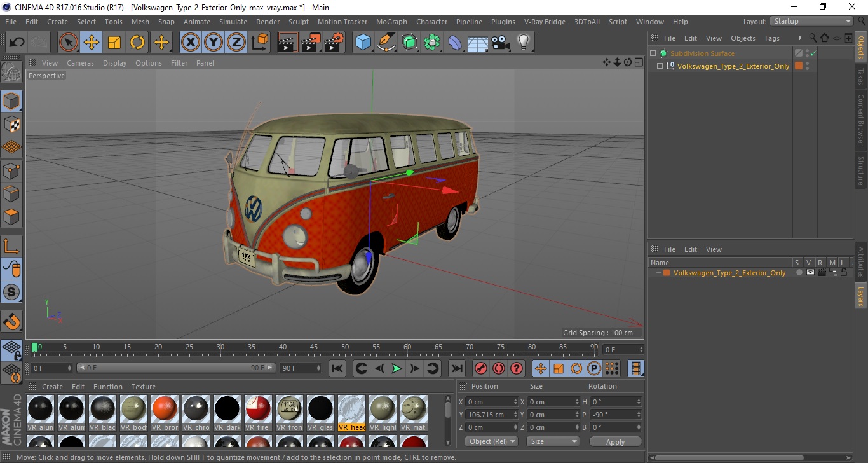This screenshot has height=463, width=868.
Task: Toggle Enable Snap magnet icon
Action: [x=11, y=321]
